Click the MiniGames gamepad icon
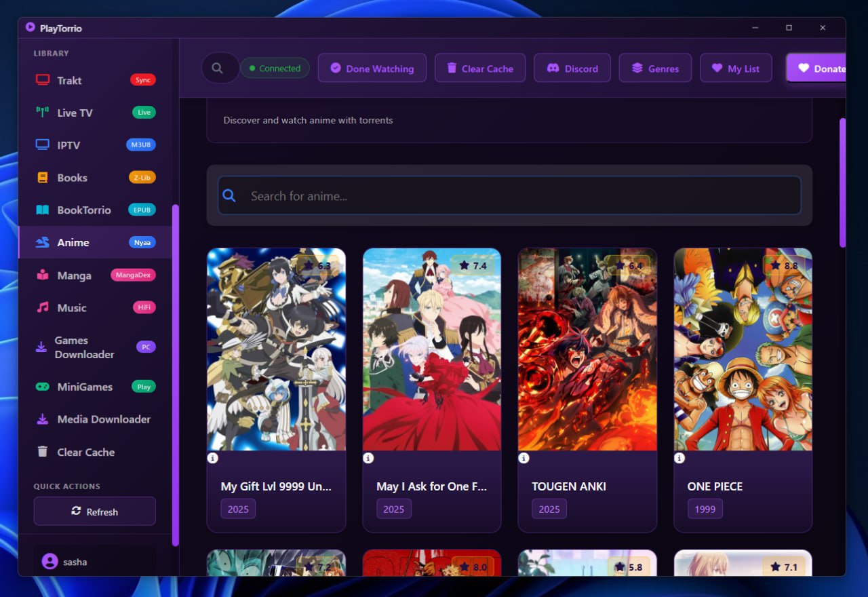Viewport: 868px width, 597px height. tap(43, 387)
